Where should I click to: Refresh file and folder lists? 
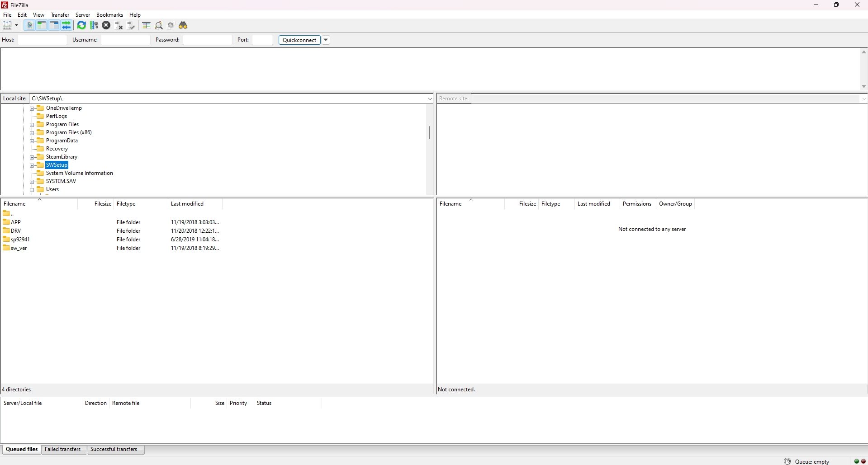tap(81, 25)
